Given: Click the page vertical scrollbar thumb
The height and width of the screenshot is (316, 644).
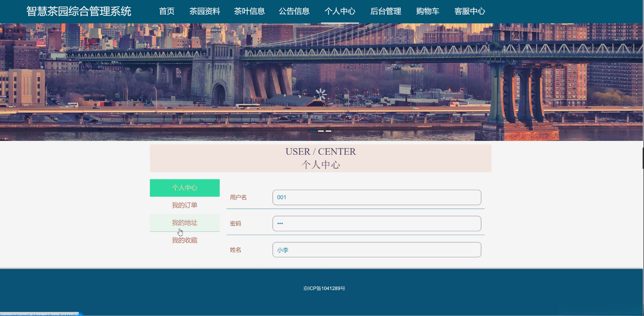Looking at the screenshot, I should click(x=643, y=158).
